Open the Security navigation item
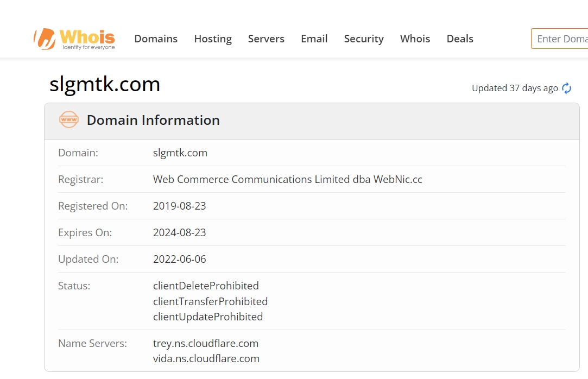This screenshot has height=379, width=588. click(364, 39)
